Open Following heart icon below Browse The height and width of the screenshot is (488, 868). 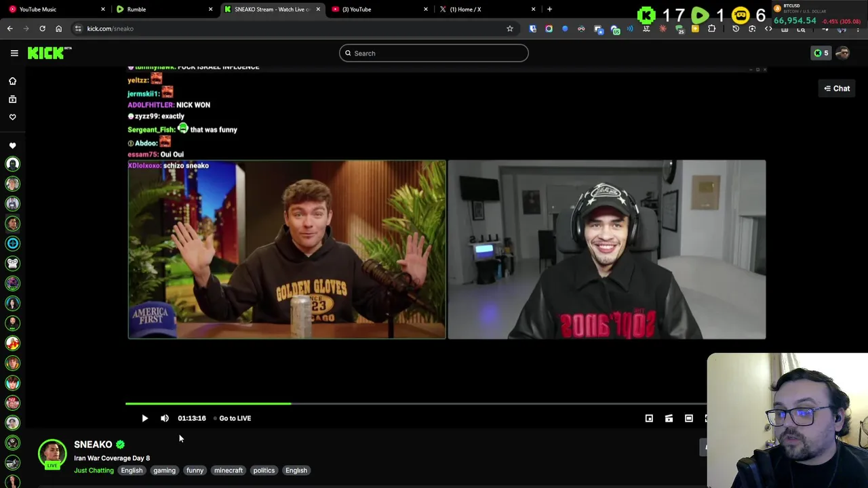point(12,117)
